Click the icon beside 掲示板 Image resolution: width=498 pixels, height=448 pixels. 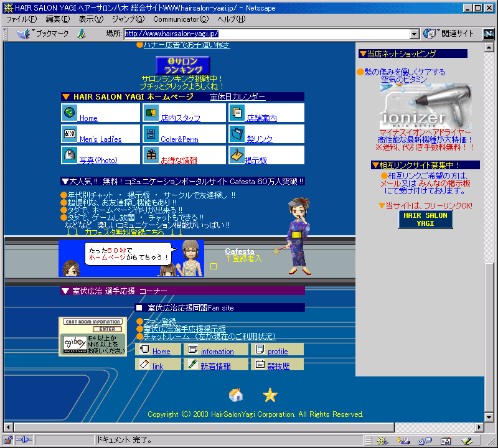click(x=237, y=155)
